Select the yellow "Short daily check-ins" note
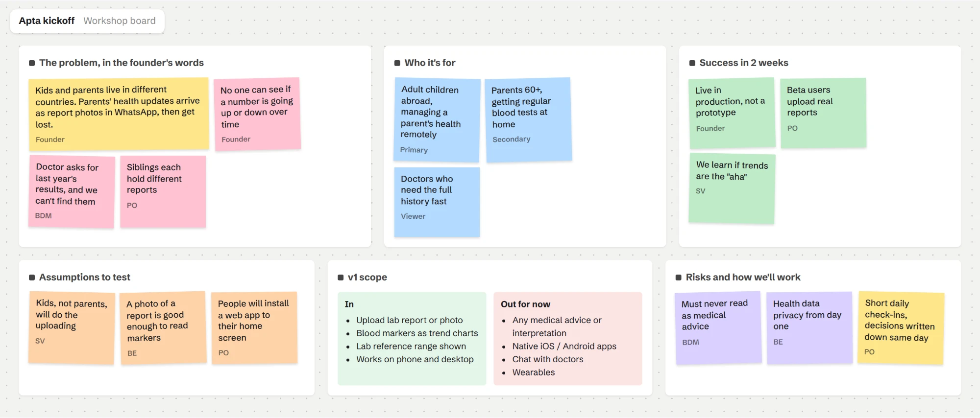Viewport: 980px width, 418px height. [901, 328]
